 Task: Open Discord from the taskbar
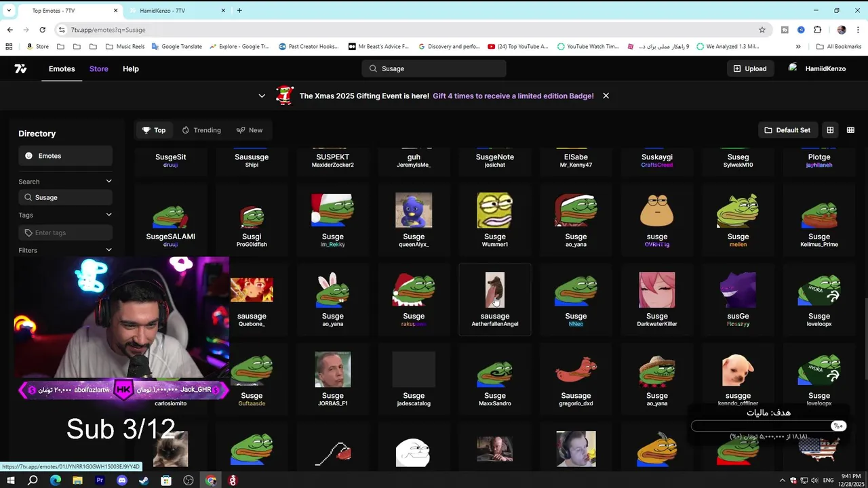(x=122, y=481)
